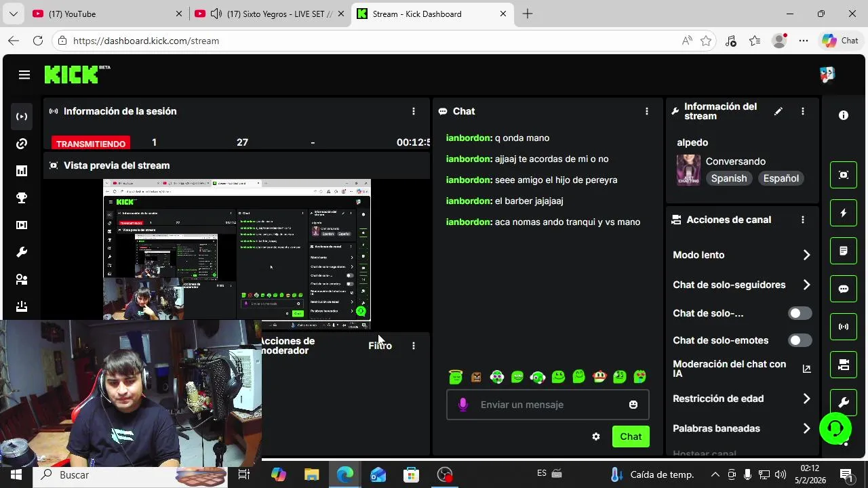Click the stream preview thumbnail
Screen dimensions: 868x488
(237, 254)
